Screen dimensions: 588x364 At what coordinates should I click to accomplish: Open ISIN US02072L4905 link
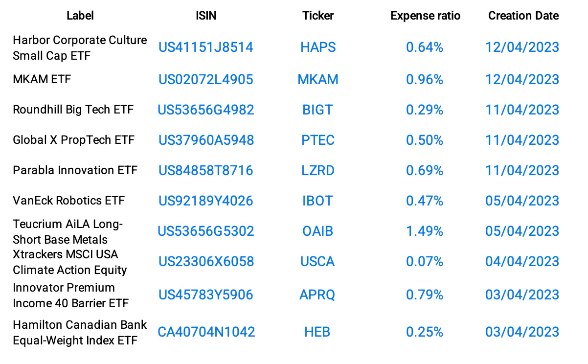(x=205, y=79)
